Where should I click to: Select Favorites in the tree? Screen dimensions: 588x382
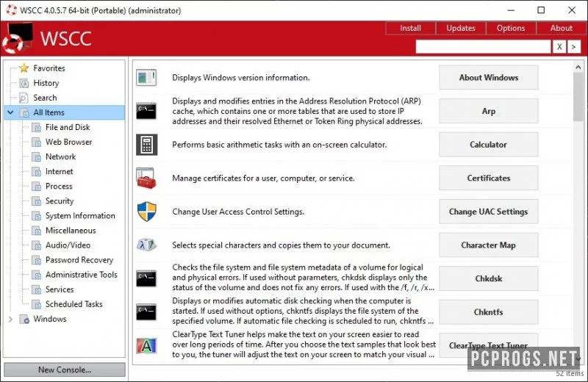[x=49, y=68]
